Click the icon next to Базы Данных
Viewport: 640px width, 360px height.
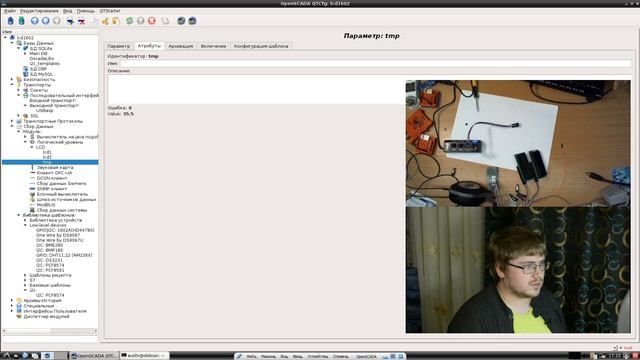(19, 43)
